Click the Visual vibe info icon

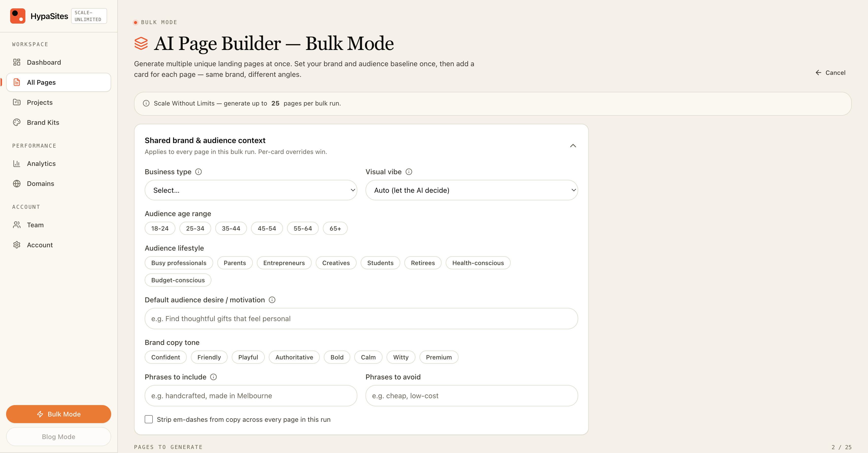[x=409, y=172]
